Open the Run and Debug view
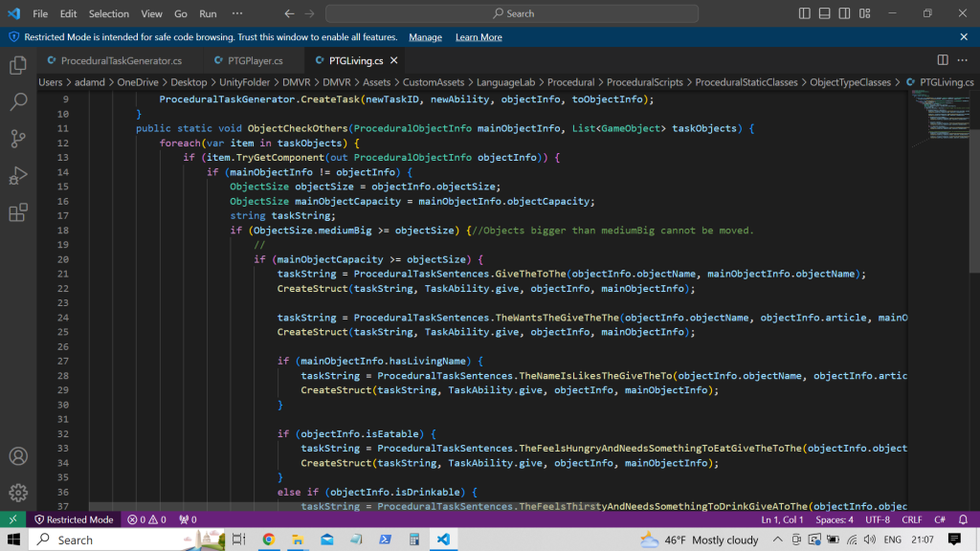980x551 pixels. 18,176
